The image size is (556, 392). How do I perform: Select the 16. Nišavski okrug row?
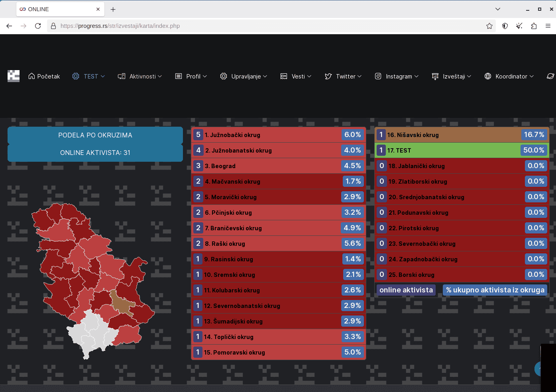point(462,135)
